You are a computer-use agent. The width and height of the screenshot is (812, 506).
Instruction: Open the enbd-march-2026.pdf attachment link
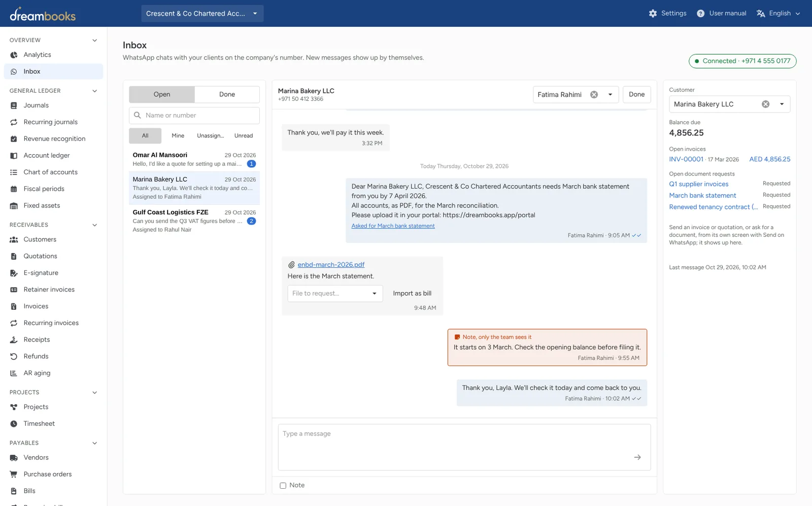pos(331,265)
